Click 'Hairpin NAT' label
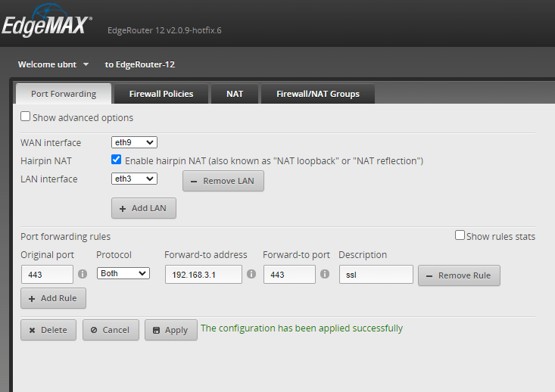 pos(46,161)
